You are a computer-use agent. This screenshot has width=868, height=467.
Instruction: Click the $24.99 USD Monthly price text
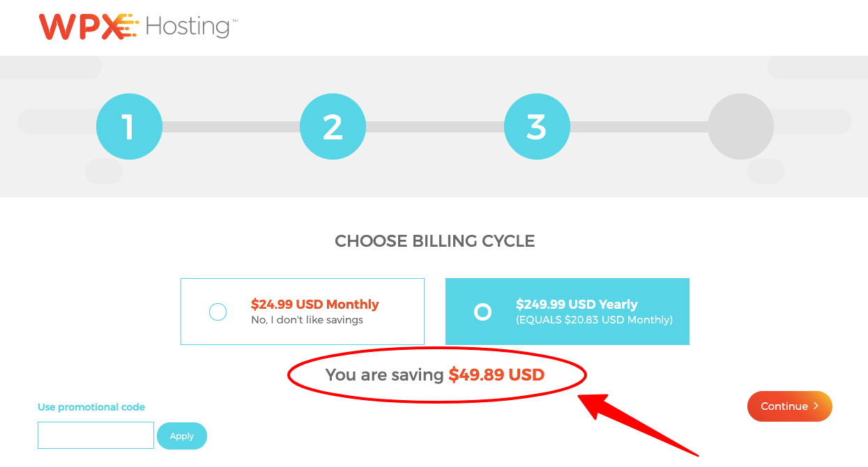[x=315, y=304]
